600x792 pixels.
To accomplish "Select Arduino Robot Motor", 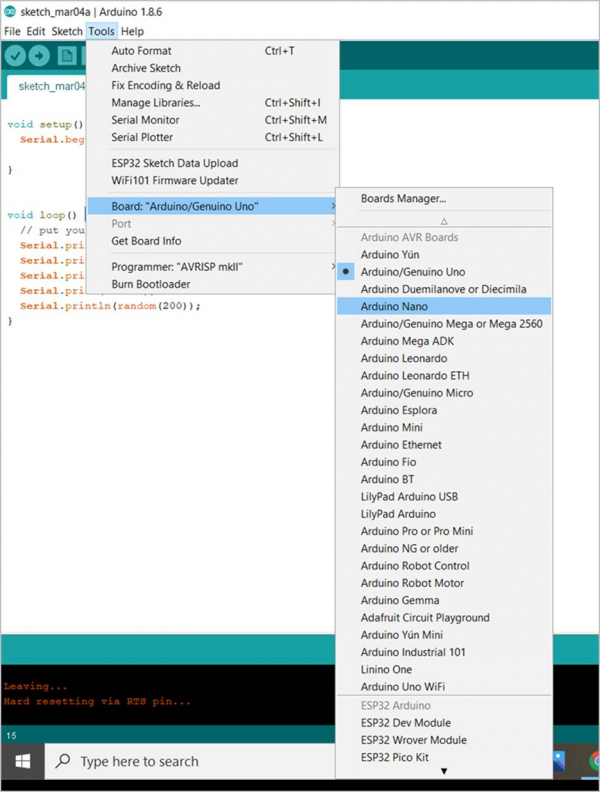I will pos(444,583).
